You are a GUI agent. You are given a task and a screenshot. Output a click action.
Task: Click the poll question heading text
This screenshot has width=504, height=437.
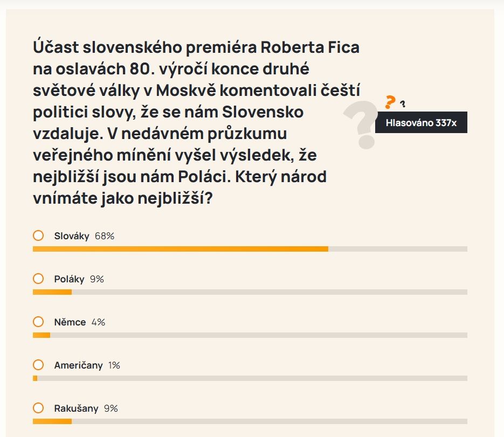tap(196, 122)
